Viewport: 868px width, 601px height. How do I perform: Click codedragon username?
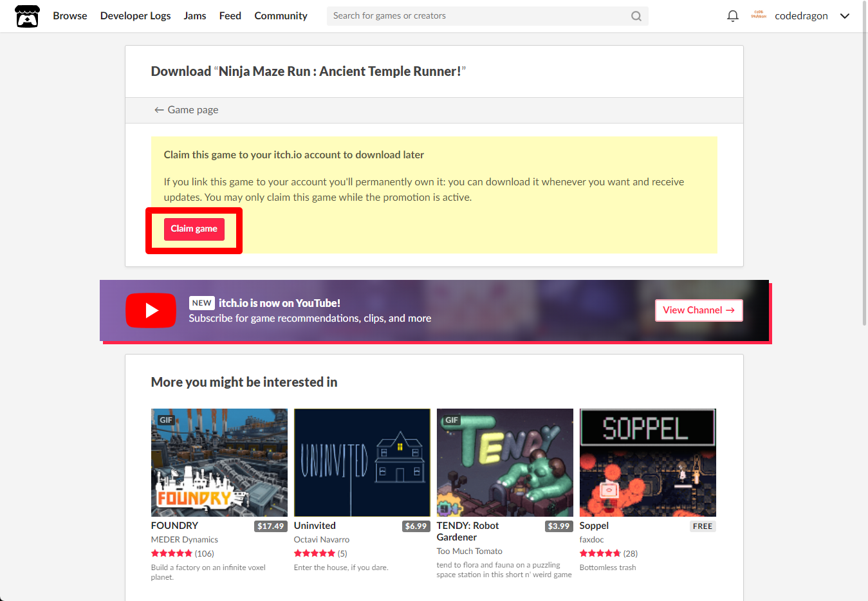click(x=801, y=16)
